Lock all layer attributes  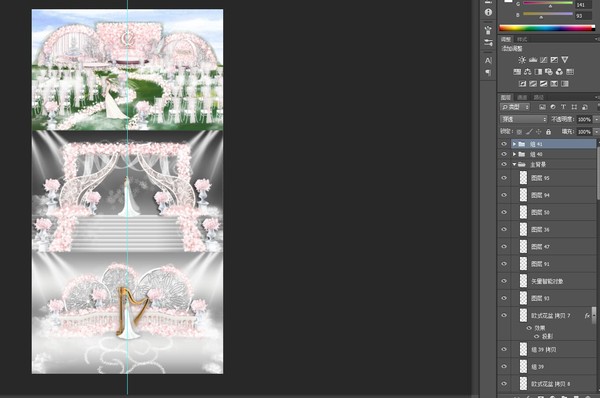[x=548, y=132]
